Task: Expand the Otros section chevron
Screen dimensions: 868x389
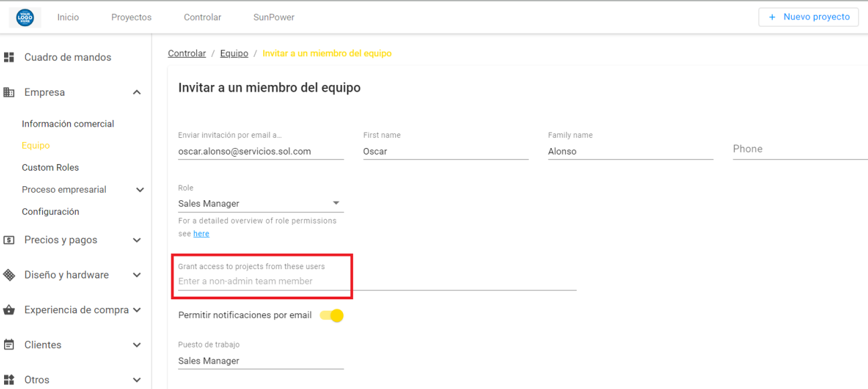Action: click(137, 380)
